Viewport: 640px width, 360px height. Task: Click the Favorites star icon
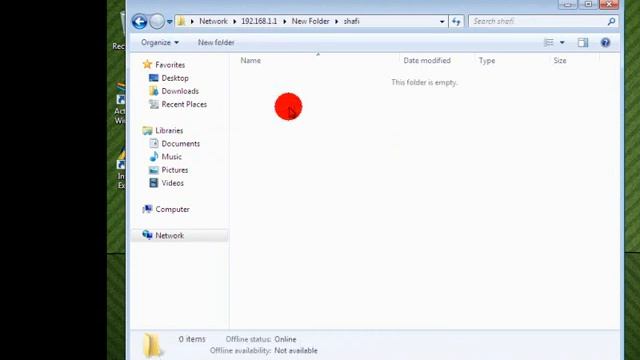[147, 64]
